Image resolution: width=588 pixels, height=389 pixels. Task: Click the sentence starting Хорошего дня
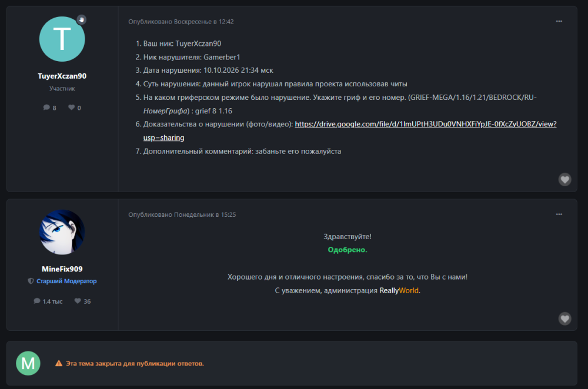[348, 277]
